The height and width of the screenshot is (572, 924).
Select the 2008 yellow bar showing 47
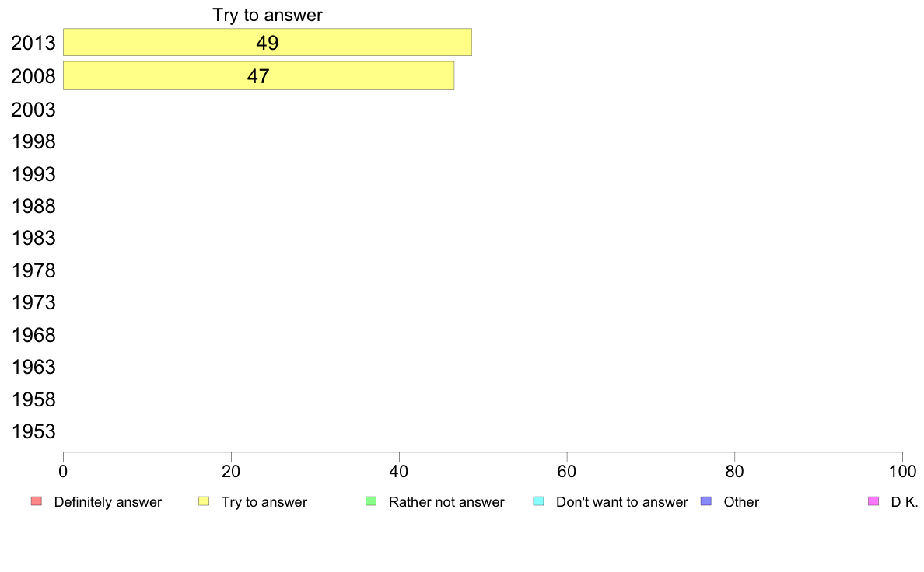pos(259,75)
